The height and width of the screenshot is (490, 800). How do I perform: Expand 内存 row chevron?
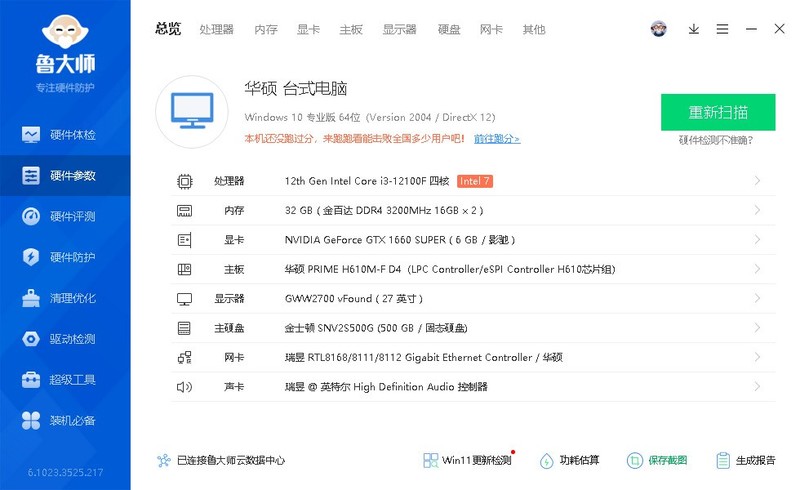757,210
